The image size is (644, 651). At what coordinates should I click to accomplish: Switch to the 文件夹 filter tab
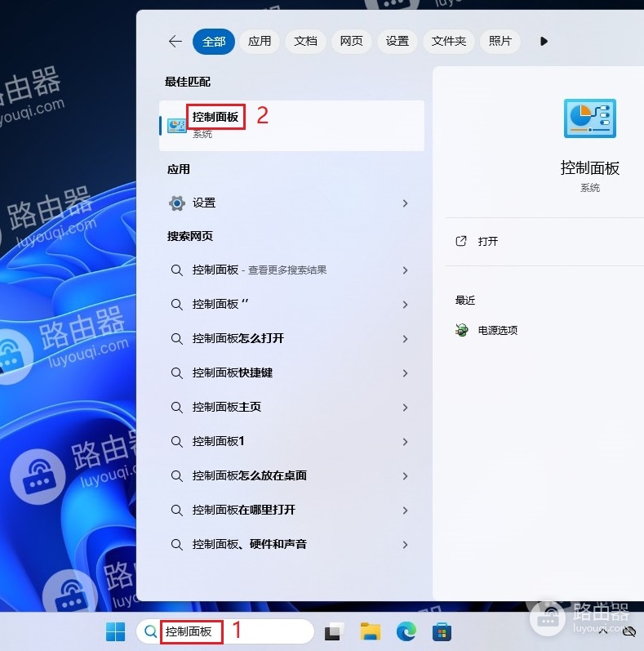(449, 41)
